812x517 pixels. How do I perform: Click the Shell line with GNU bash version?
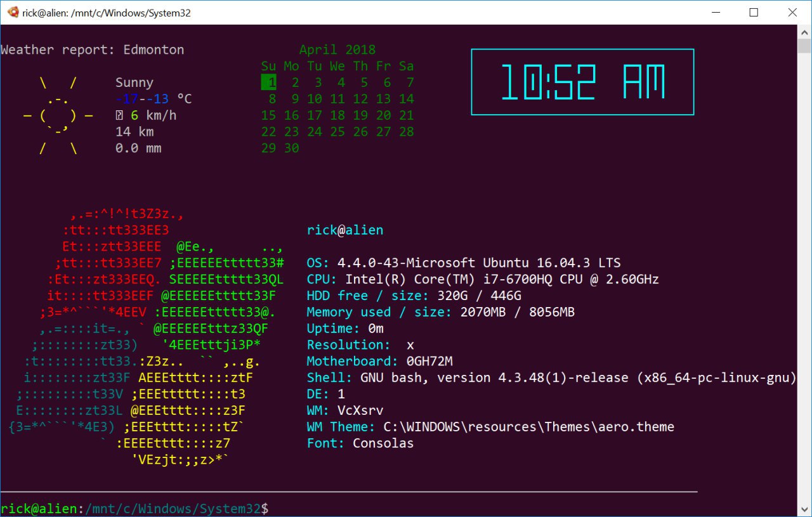coord(552,378)
